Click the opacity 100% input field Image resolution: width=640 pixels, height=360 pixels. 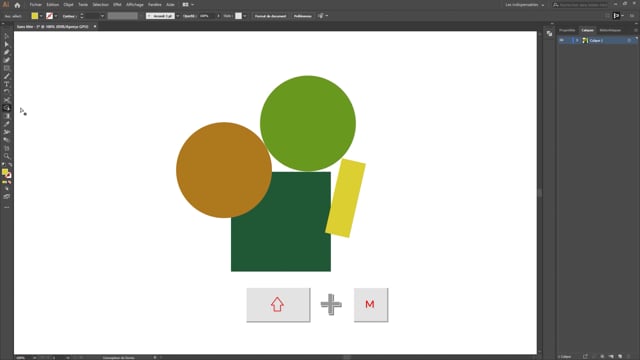click(x=207, y=16)
